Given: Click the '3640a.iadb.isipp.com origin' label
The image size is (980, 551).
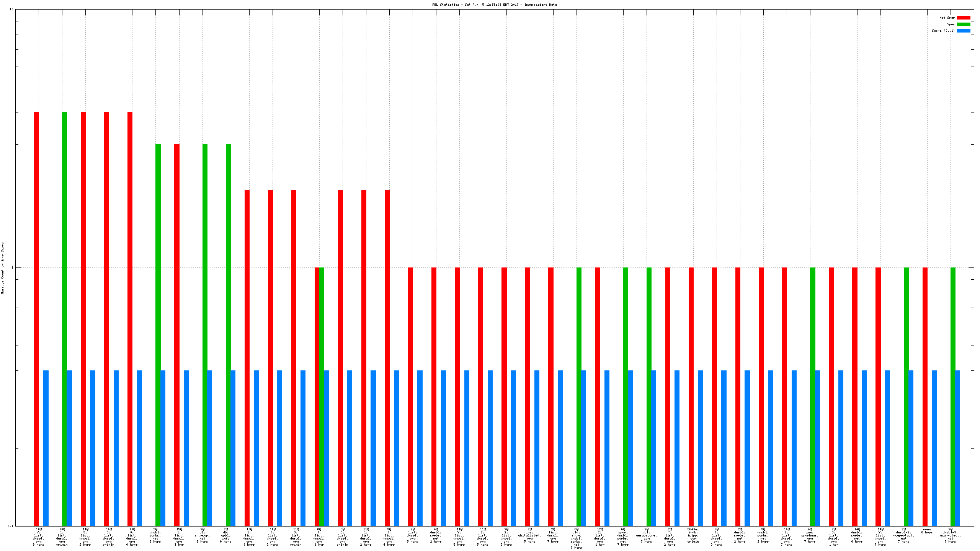Looking at the screenshot, I should (693, 535).
